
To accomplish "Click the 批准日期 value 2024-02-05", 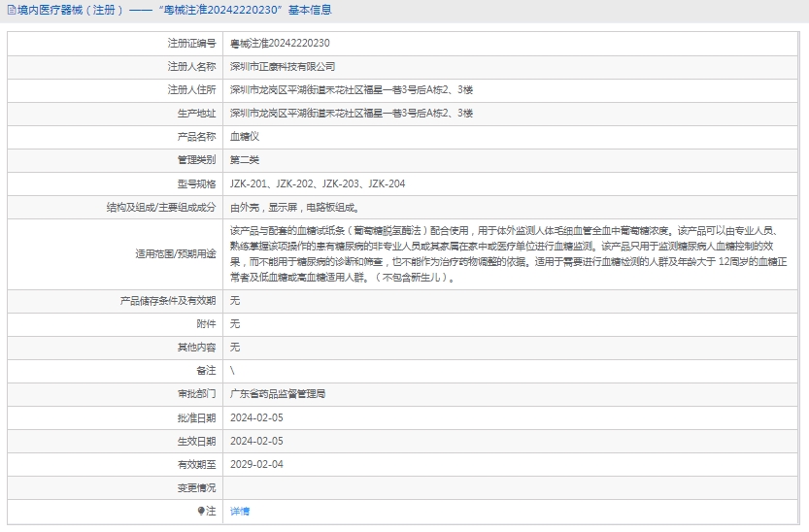I will 256,417.
